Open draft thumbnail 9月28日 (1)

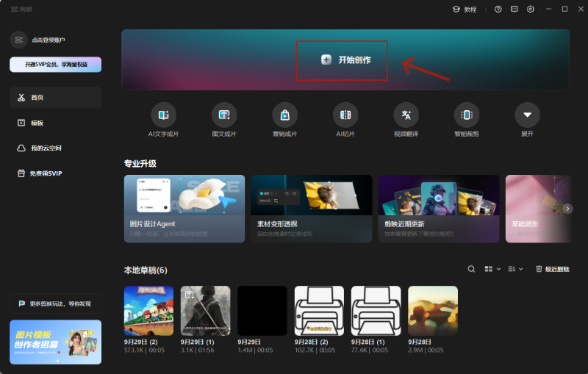tap(376, 311)
